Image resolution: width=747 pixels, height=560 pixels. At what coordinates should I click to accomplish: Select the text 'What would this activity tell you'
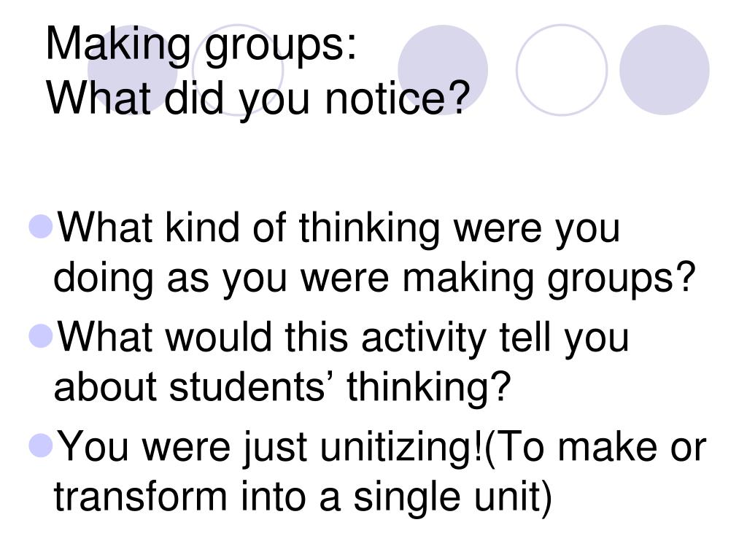tap(343, 338)
